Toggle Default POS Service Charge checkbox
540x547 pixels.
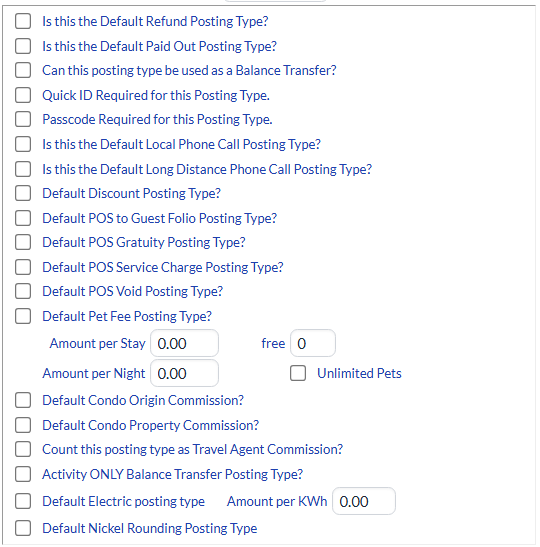tap(23, 267)
